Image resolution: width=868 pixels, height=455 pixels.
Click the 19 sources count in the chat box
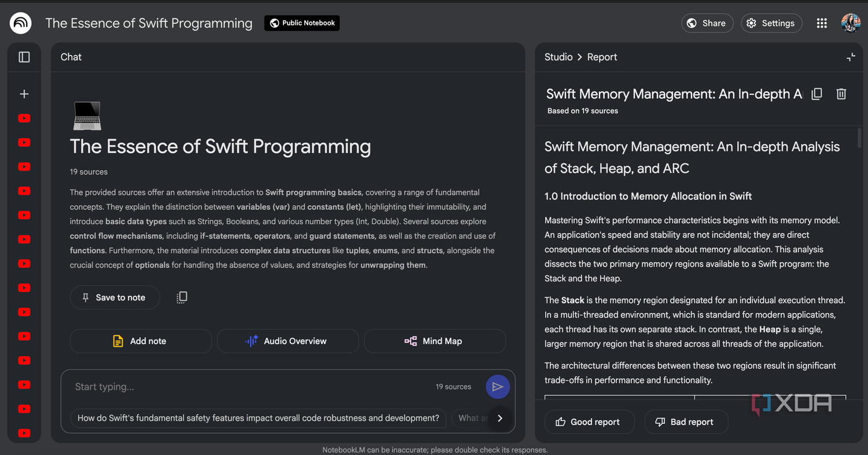coord(453,387)
